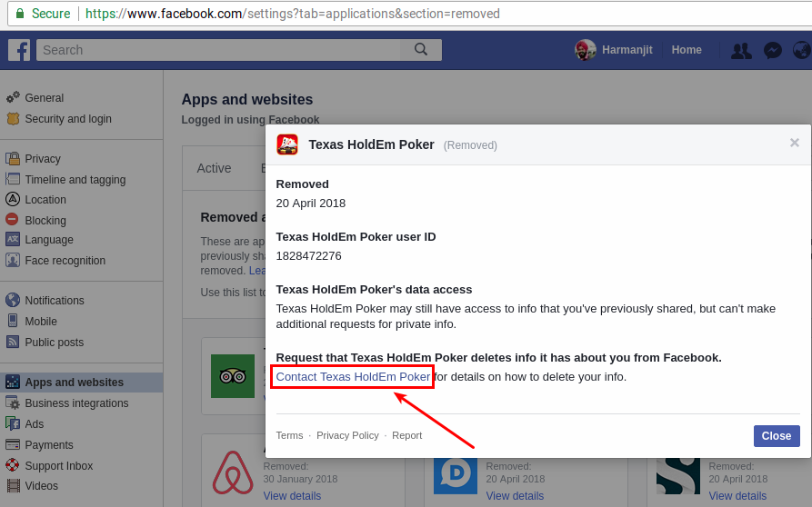Click the Language settings label

click(x=49, y=240)
